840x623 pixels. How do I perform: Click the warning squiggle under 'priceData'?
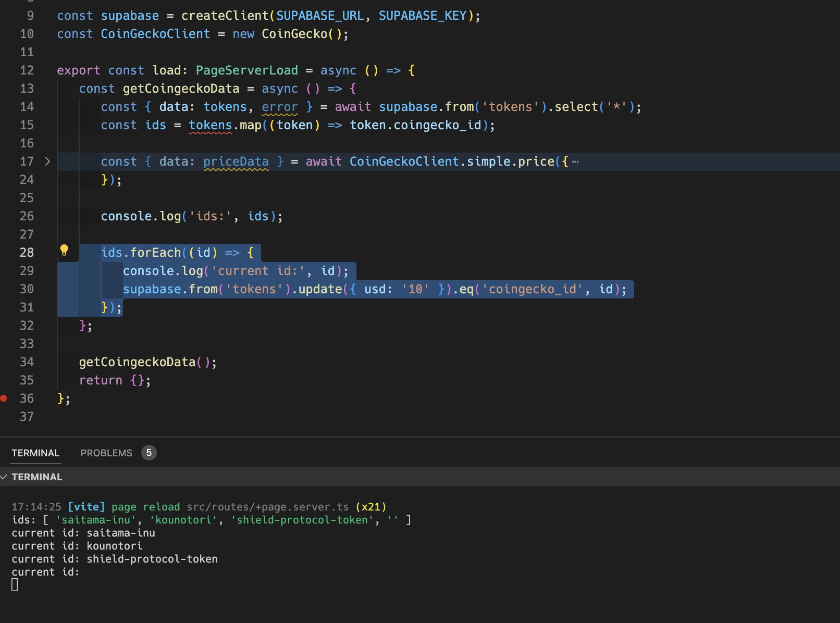pos(236,167)
